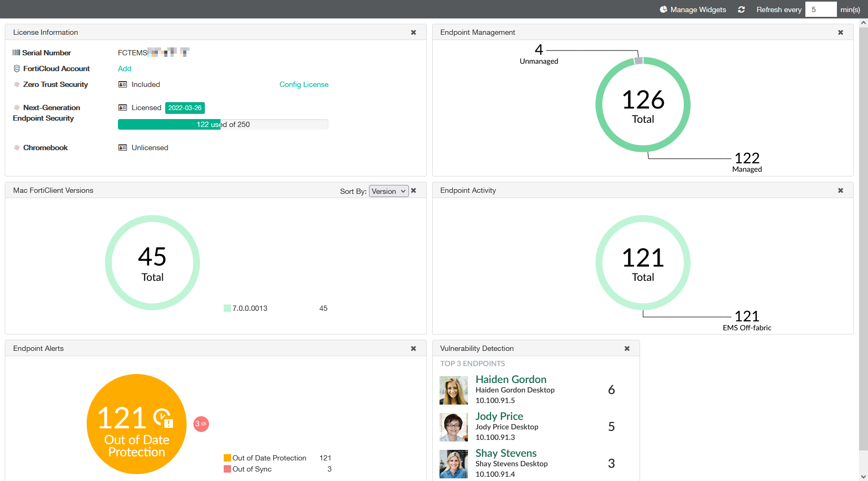The image size is (868, 481).
Task: Close the Endpoint Activity widget
Action: [x=840, y=191]
